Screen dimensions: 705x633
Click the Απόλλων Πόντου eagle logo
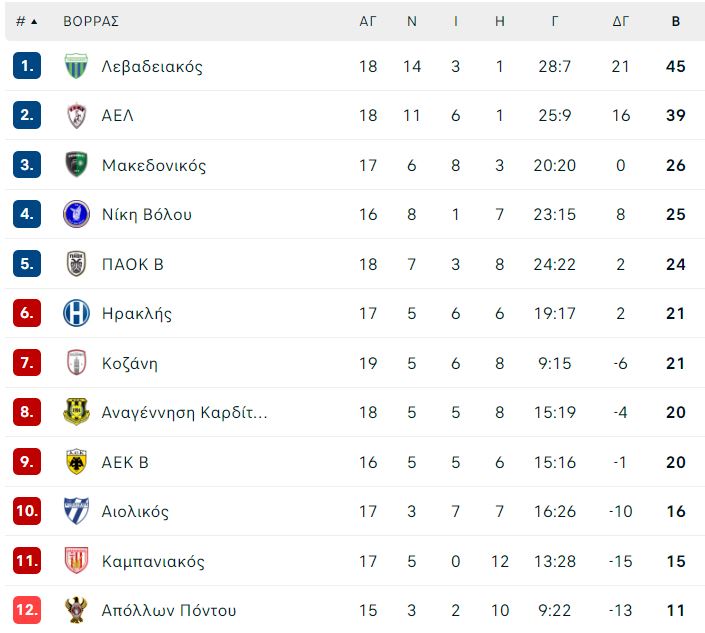click(76, 610)
